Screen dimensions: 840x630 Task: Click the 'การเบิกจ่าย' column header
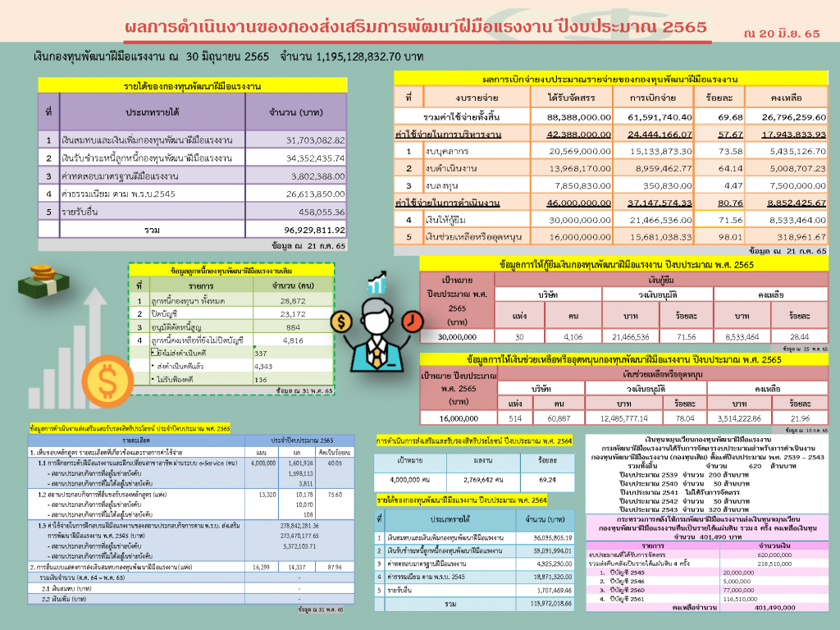click(x=652, y=98)
